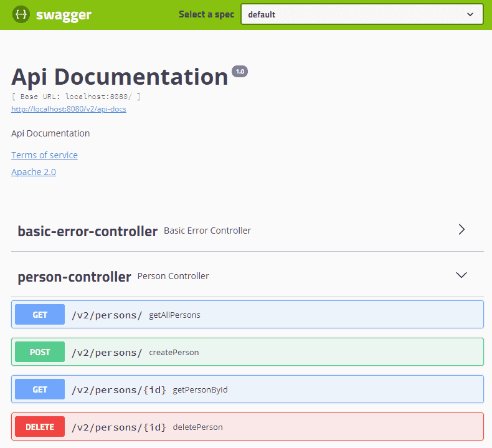The height and width of the screenshot is (448, 492).
Task: Expand the basic-error-controller chevron arrow
Action: click(461, 229)
